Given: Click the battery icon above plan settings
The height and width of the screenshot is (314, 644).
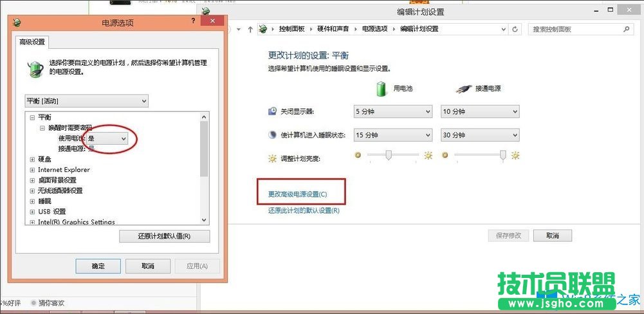Looking at the screenshot, I should 382,88.
